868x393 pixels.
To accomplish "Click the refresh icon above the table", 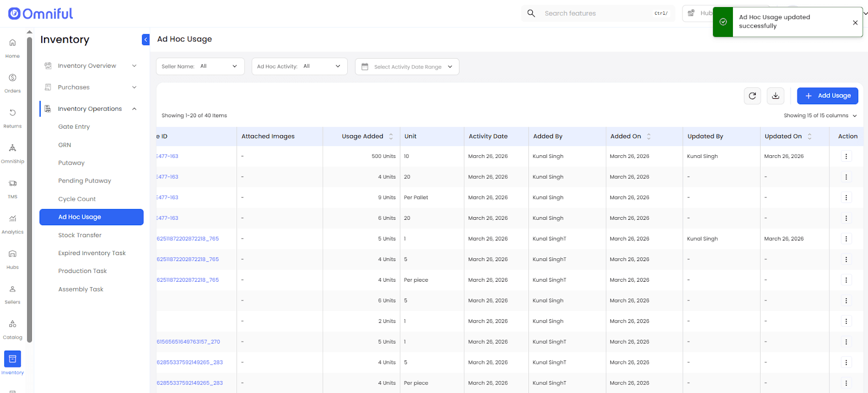I will [x=752, y=96].
